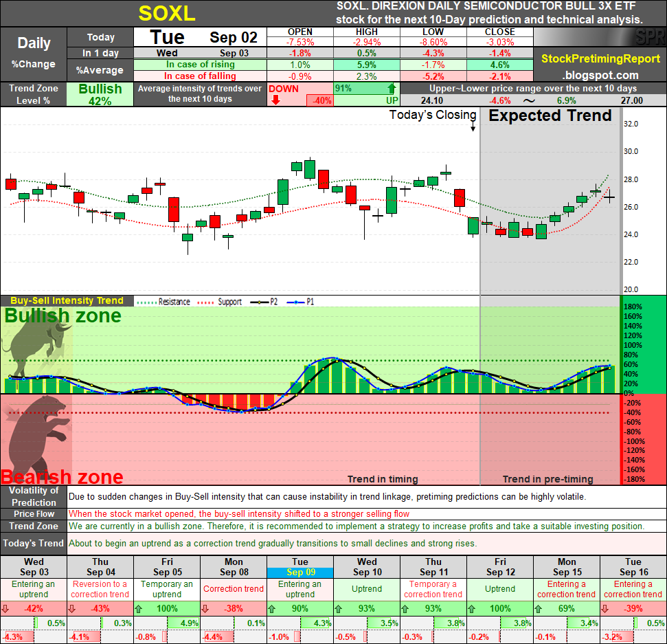Select the OPEN column header
Image resolution: width=667 pixels, height=644 pixels.
pyautogui.click(x=300, y=32)
